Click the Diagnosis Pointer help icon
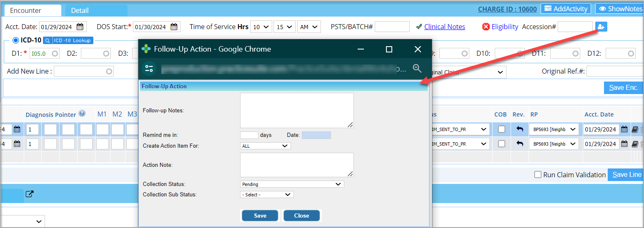644x228 pixels. 82,114
